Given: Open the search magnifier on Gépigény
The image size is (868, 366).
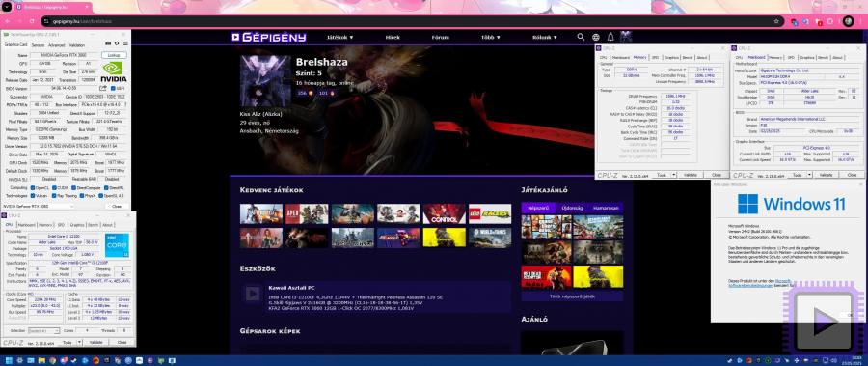Looking at the screenshot, I should (x=581, y=37).
